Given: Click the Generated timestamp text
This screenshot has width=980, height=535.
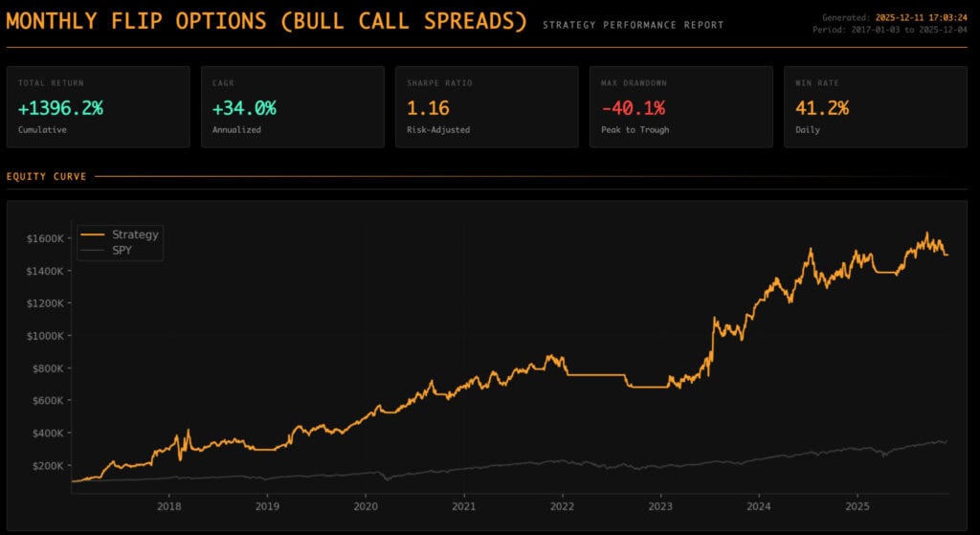Looking at the screenshot, I should (896, 17).
